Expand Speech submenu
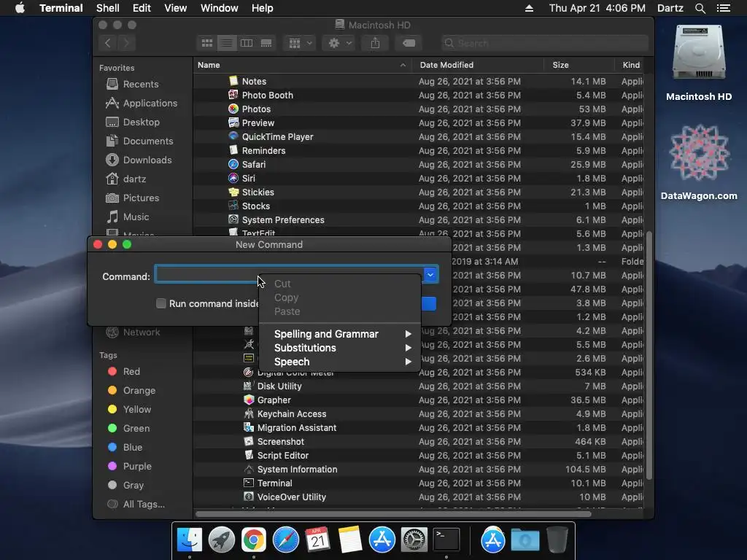Screen dimensions: 747x560 pos(340,362)
